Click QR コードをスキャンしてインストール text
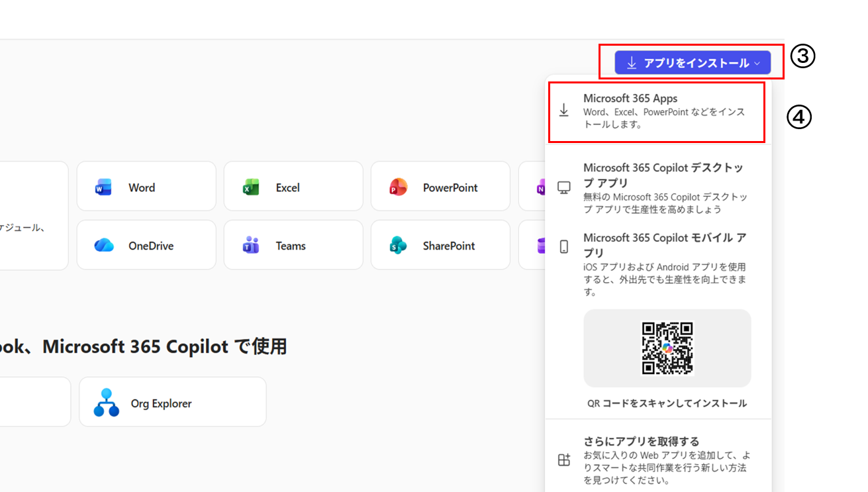This screenshot has width=868, height=492. tap(667, 403)
